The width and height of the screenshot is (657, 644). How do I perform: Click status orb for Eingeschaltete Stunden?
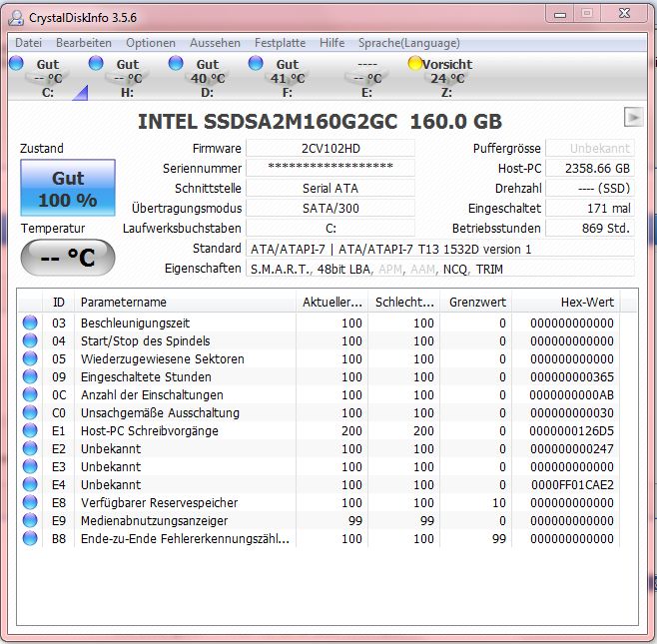pos(30,376)
